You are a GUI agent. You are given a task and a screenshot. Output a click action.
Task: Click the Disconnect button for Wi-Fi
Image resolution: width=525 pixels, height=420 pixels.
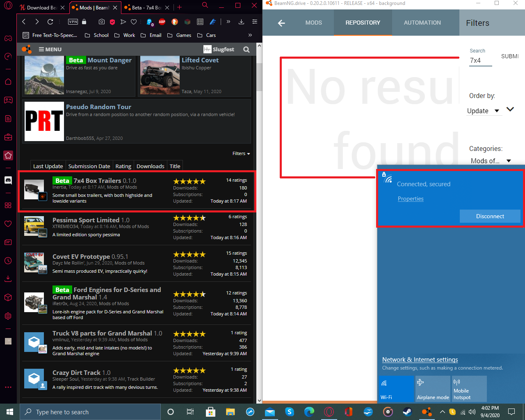coord(490,216)
